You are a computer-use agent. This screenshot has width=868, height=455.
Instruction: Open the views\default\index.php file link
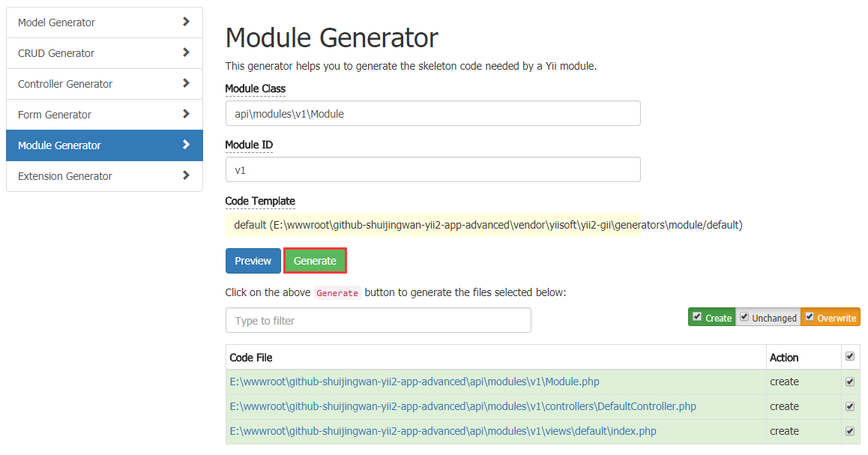pyautogui.click(x=443, y=431)
